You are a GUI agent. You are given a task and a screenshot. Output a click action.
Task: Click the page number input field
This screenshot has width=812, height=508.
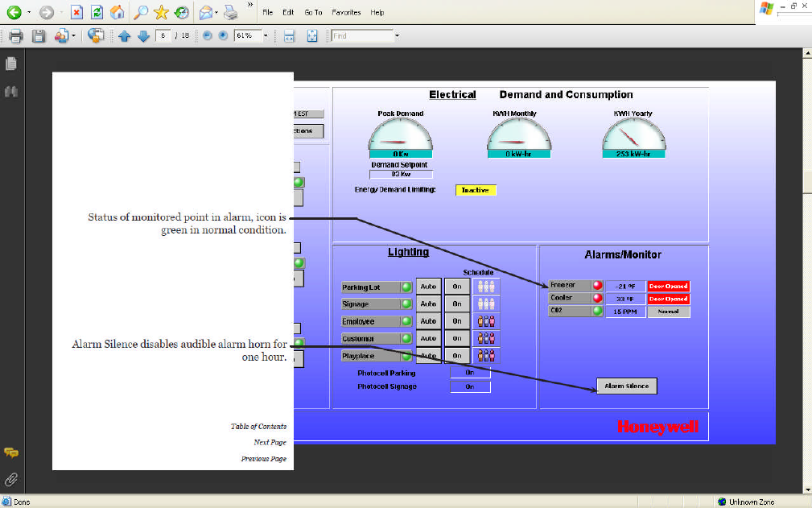click(x=163, y=36)
